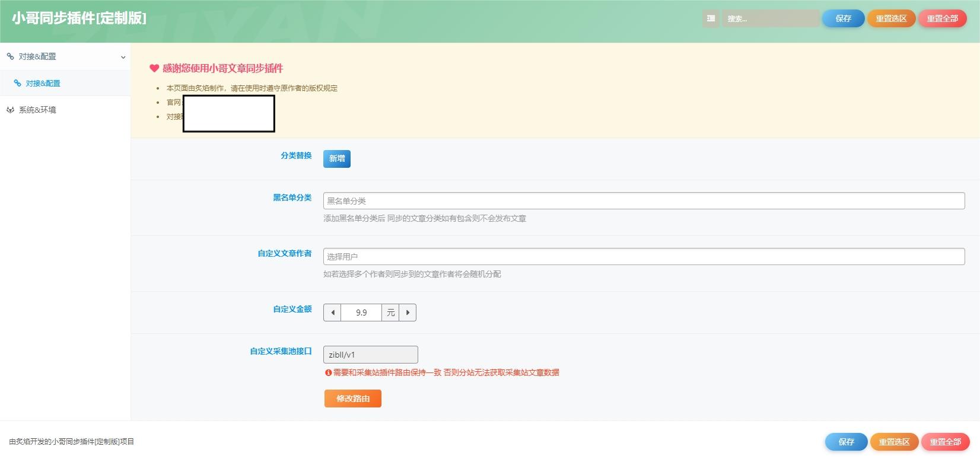The height and width of the screenshot is (459, 980).
Task: Click the top 重置全部 button
Action: tap(942, 18)
